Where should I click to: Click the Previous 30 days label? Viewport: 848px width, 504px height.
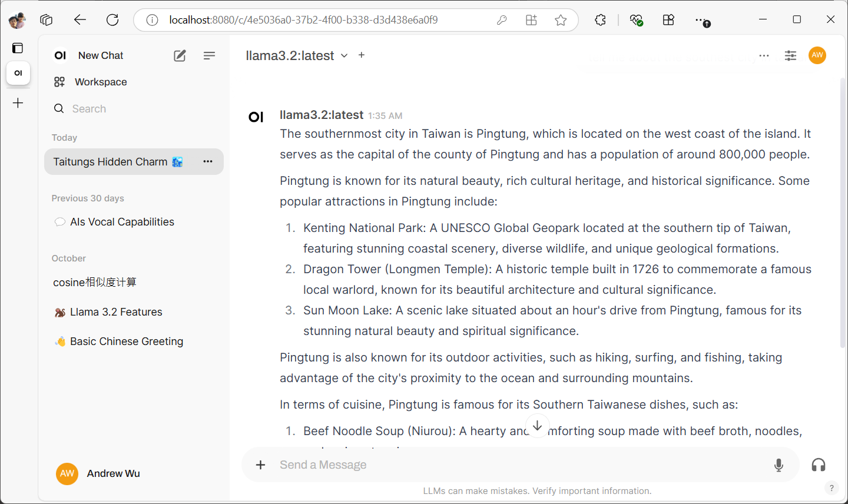click(x=88, y=198)
